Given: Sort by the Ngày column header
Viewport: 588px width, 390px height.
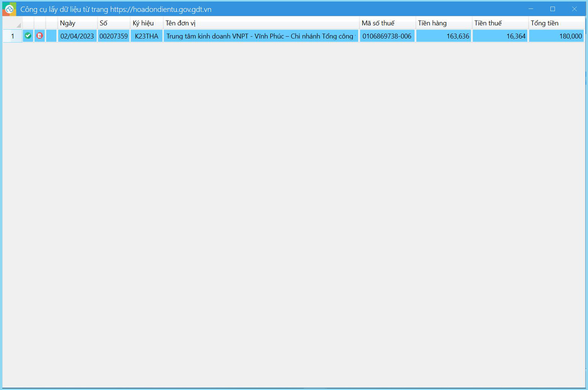Looking at the screenshot, I should 77,23.
